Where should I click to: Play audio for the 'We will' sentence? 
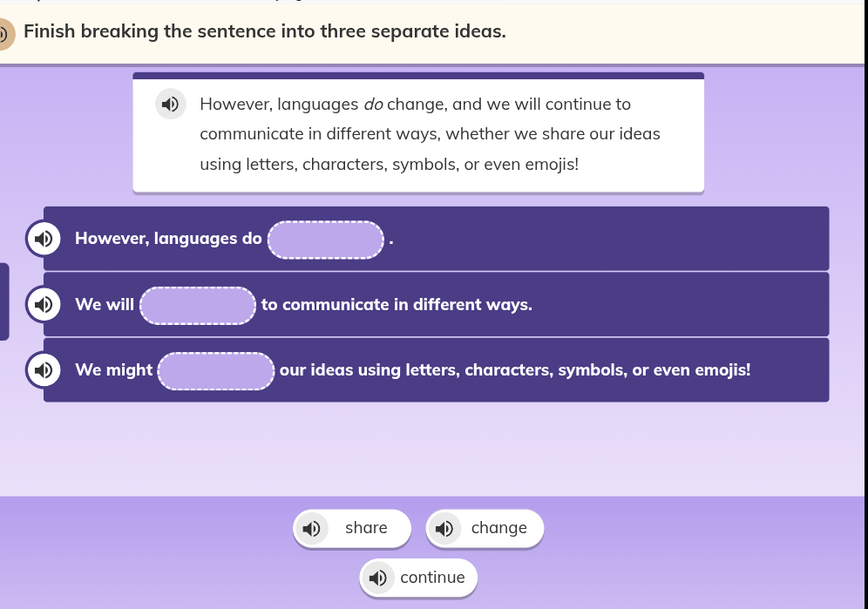click(x=44, y=304)
